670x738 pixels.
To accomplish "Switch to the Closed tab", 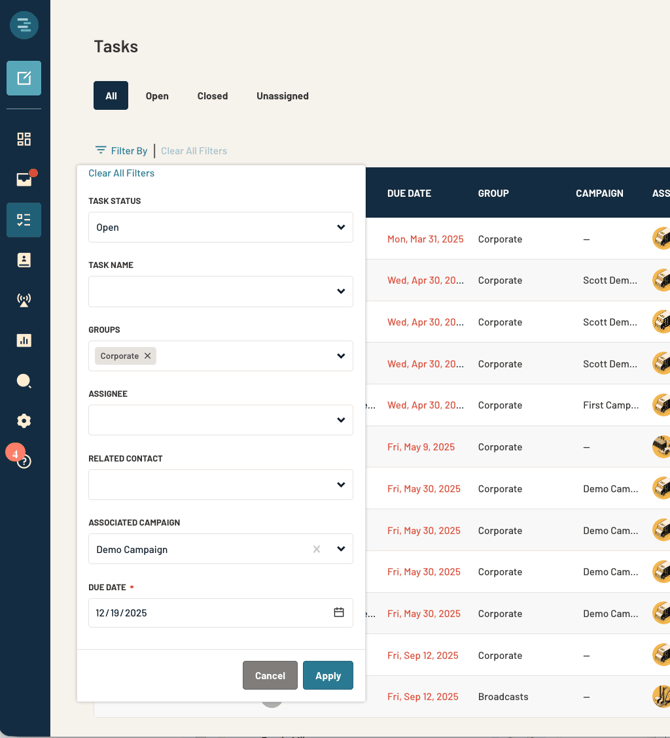I will (x=212, y=96).
